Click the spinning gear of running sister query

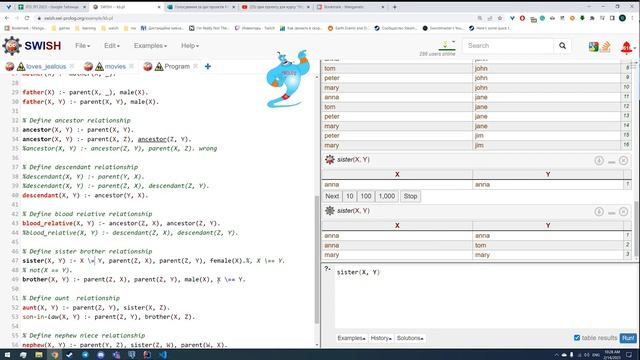(329, 160)
